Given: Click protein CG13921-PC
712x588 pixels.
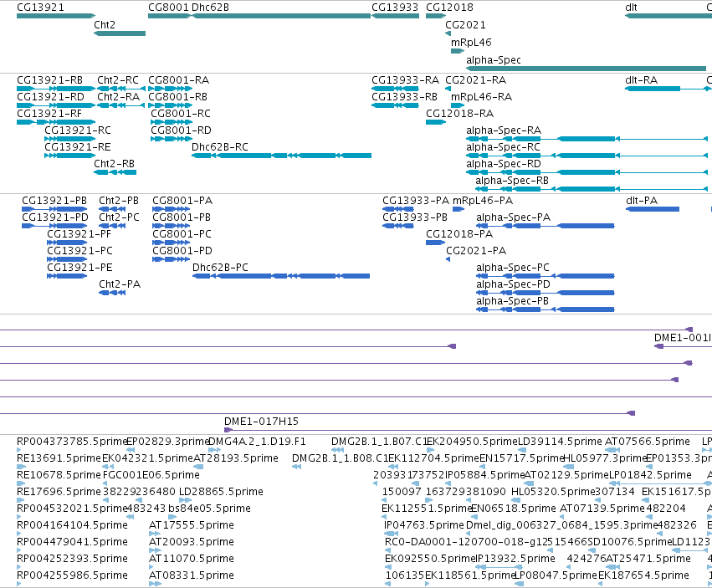Looking at the screenshot, I should [67, 259].
